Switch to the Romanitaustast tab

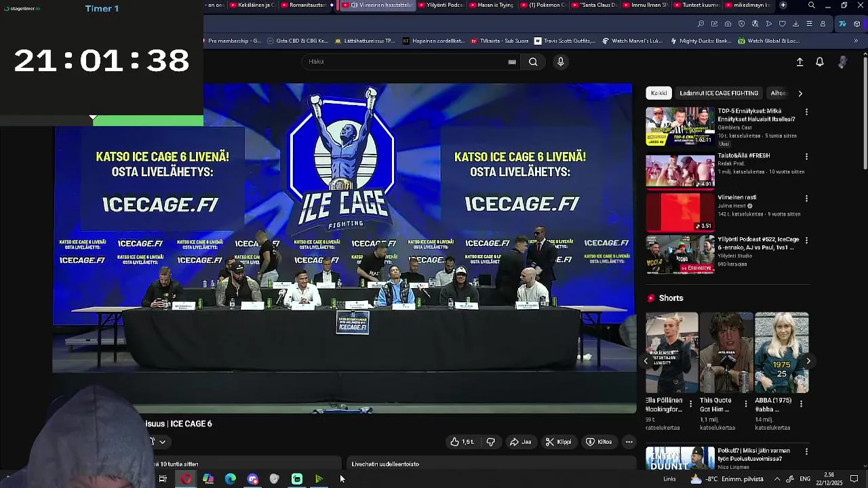pyautogui.click(x=303, y=5)
